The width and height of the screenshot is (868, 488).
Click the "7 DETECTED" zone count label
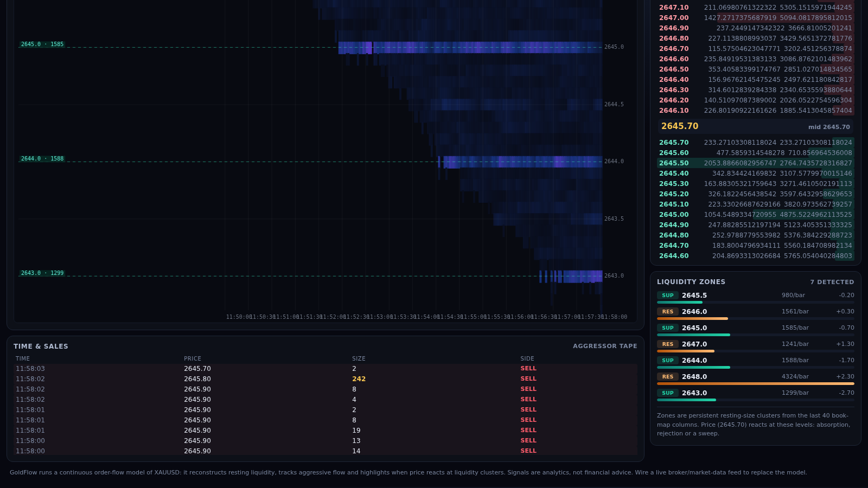[x=832, y=282]
